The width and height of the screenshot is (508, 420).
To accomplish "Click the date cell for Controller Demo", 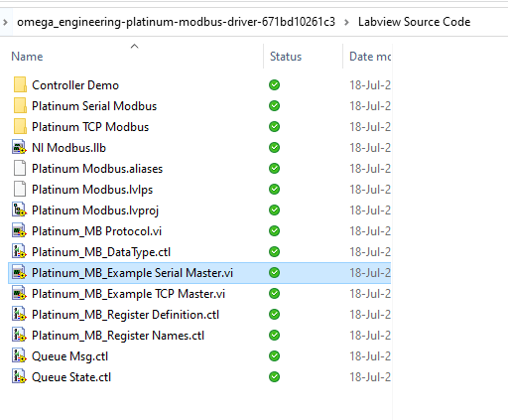I will [370, 85].
